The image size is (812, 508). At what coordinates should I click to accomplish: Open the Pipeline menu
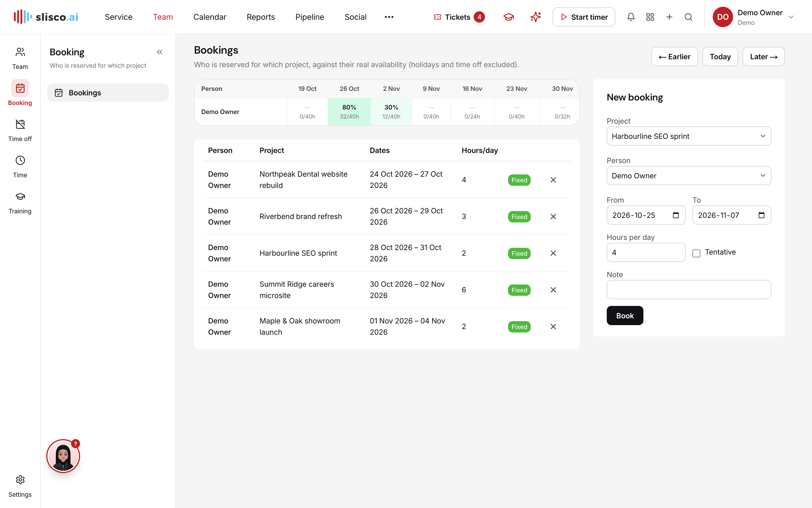click(x=309, y=17)
